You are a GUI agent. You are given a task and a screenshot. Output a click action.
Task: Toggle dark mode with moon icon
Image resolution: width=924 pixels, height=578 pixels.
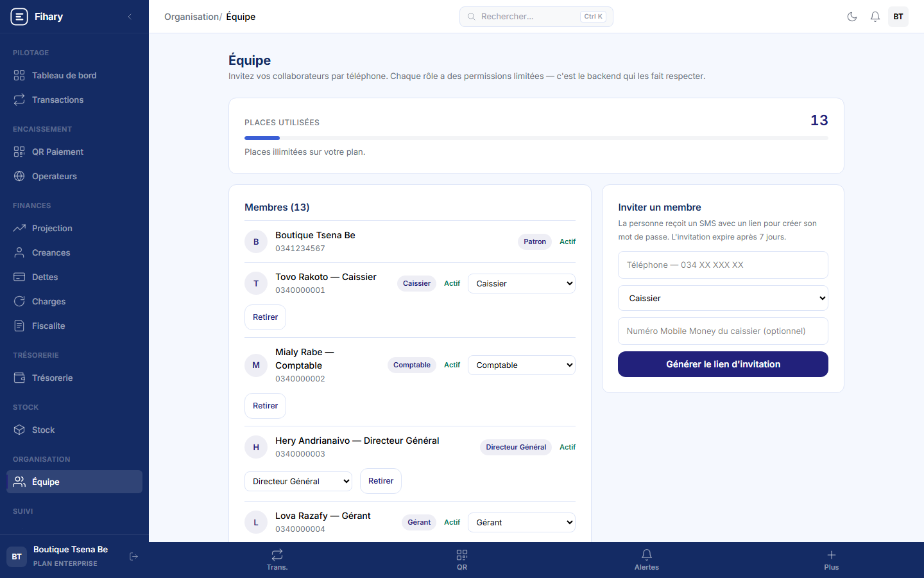852,17
